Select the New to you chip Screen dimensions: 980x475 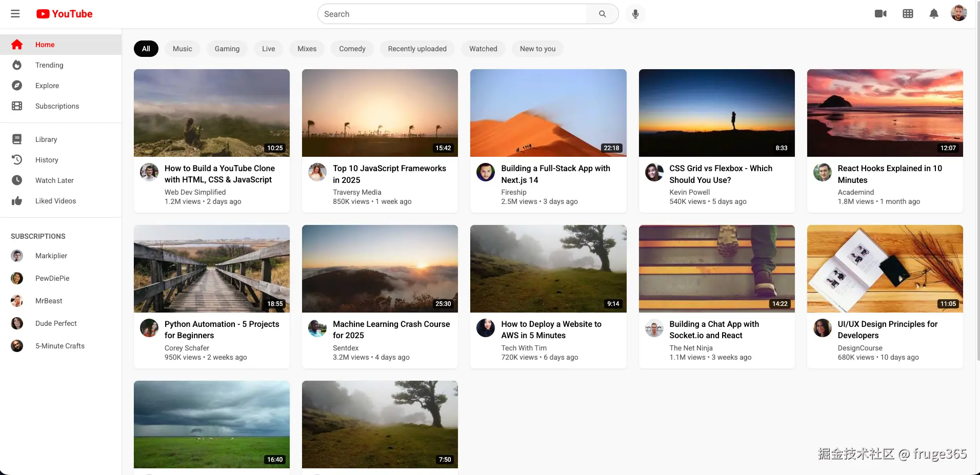538,49
